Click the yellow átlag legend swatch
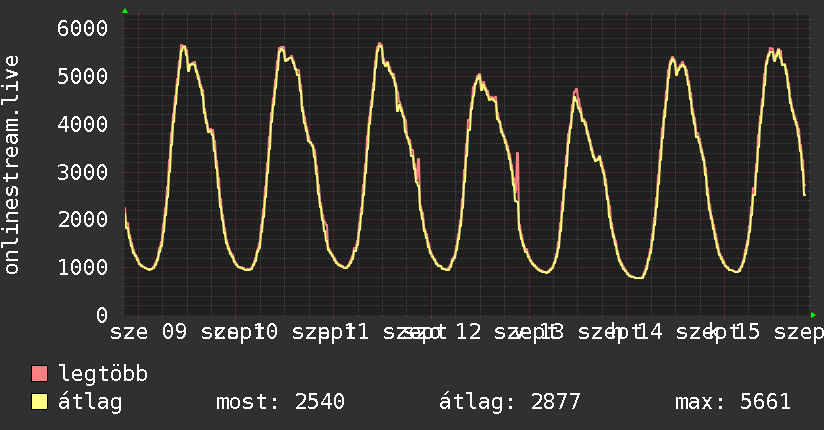Screen dimensions: 824x430 coord(39,402)
